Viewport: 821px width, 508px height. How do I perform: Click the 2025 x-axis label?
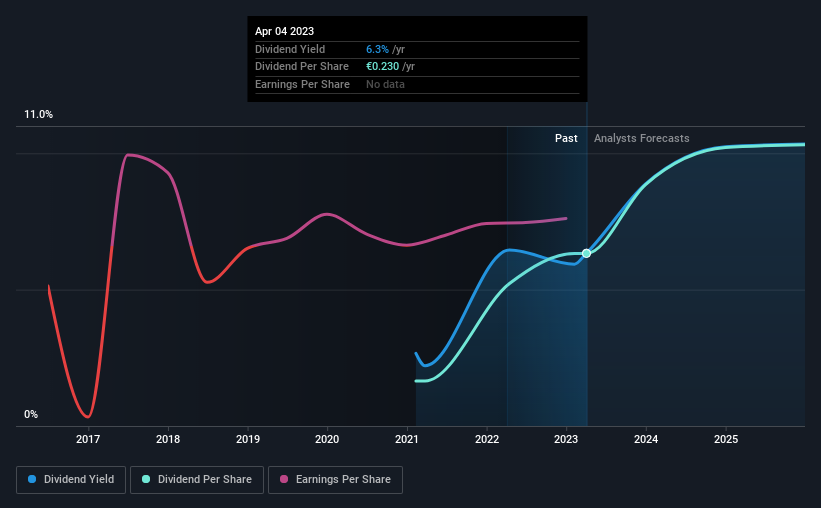[x=726, y=439]
